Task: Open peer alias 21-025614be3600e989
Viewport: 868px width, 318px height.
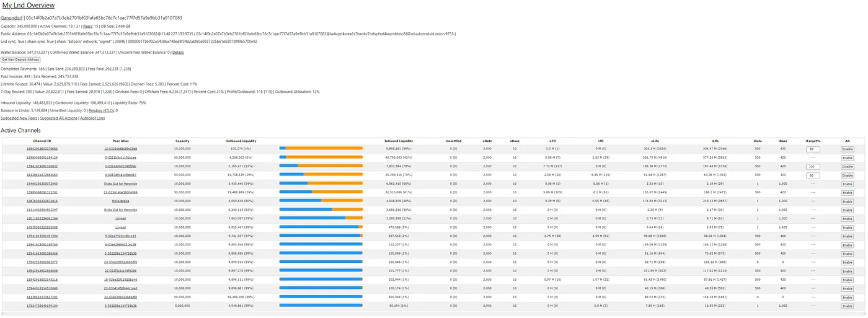Action: click(x=120, y=193)
